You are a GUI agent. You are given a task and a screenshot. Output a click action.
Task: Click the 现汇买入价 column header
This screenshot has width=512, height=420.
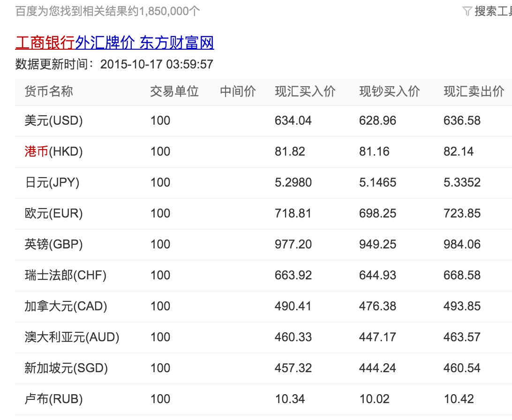305,91
